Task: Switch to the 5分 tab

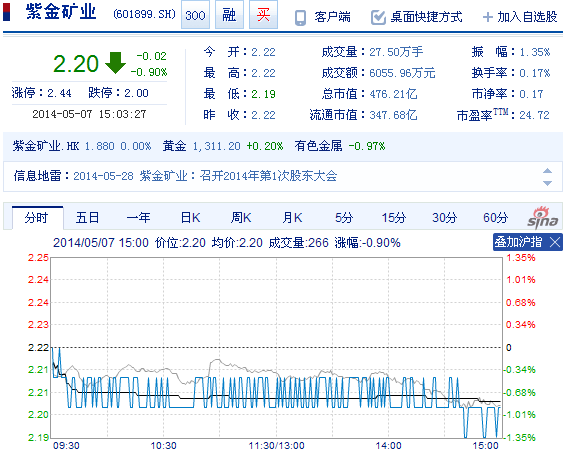Action: (344, 218)
